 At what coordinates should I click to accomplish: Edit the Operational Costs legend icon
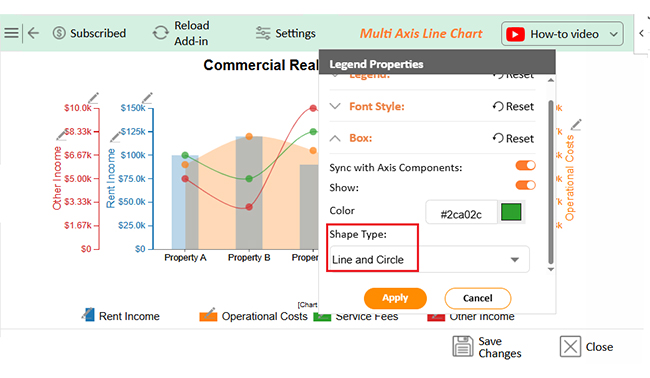tap(208, 315)
